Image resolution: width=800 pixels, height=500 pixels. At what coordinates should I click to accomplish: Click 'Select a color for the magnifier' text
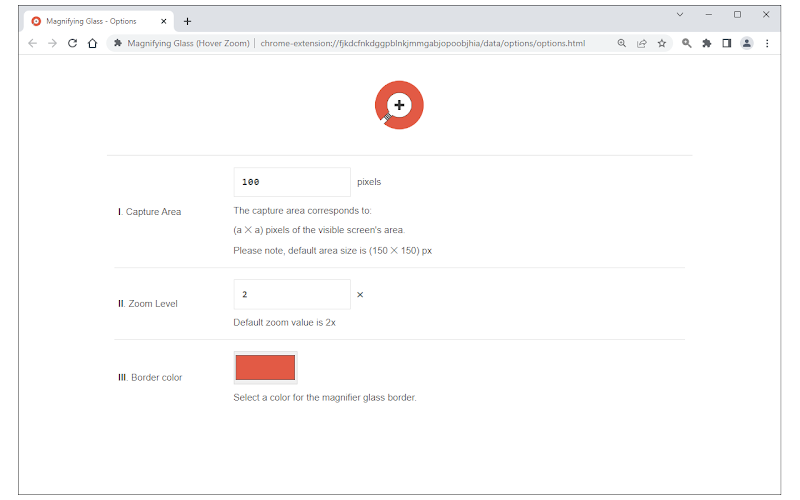[324, 397]
